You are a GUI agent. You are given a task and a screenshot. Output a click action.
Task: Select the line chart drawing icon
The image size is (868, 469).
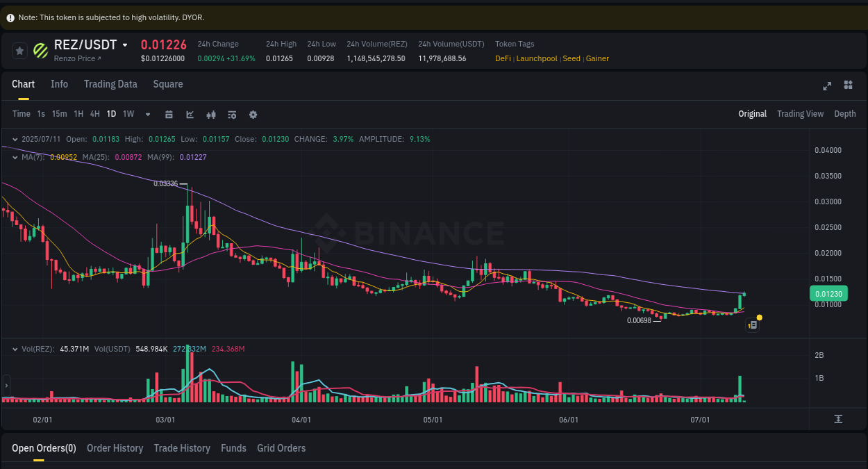tap(190, 114)
